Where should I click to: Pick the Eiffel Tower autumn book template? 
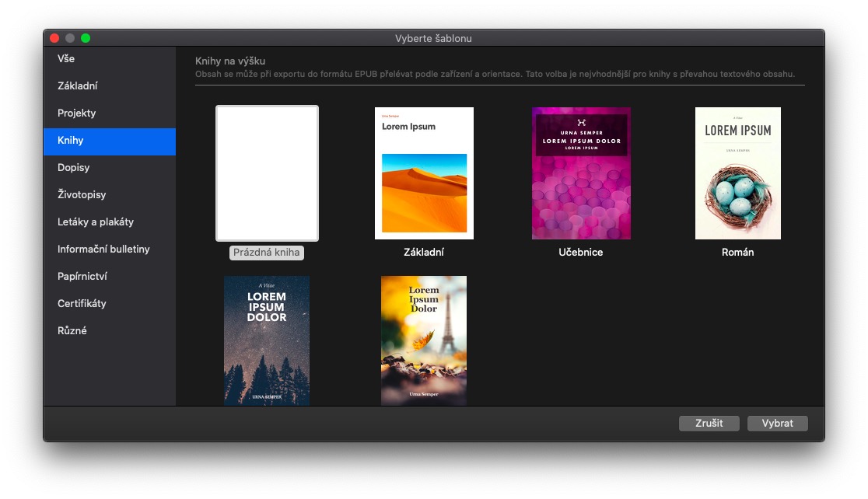coord(424,340)
